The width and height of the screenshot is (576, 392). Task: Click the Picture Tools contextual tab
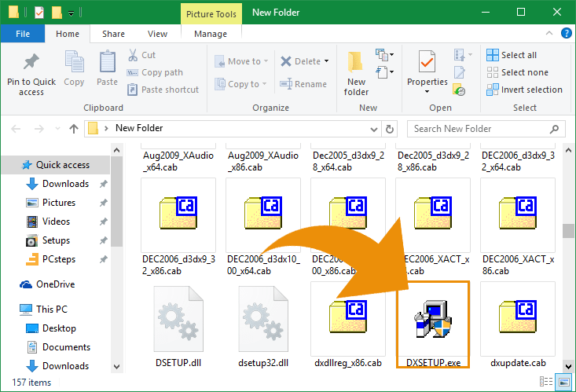click(x=211, y=14)
